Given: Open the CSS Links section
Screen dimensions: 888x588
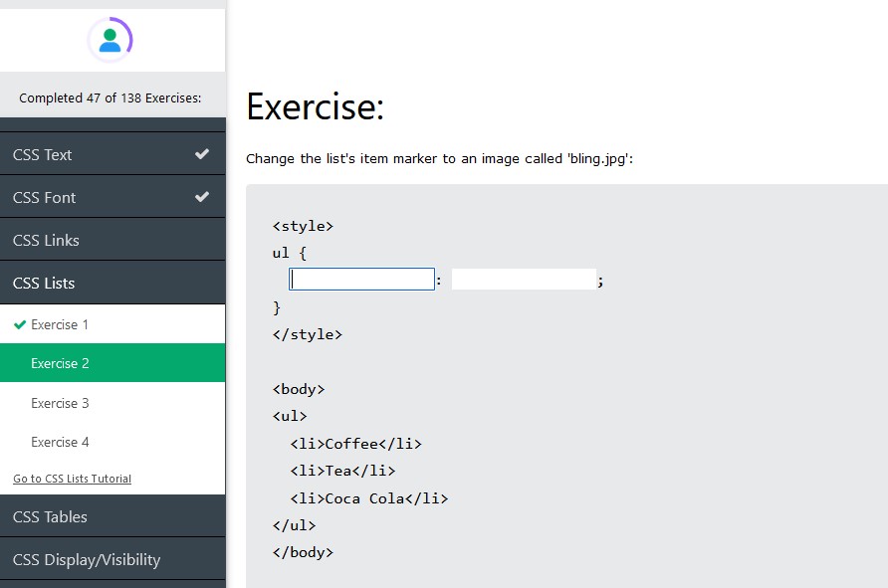Looking at the screenshot, I should click(x=46, y=240).
